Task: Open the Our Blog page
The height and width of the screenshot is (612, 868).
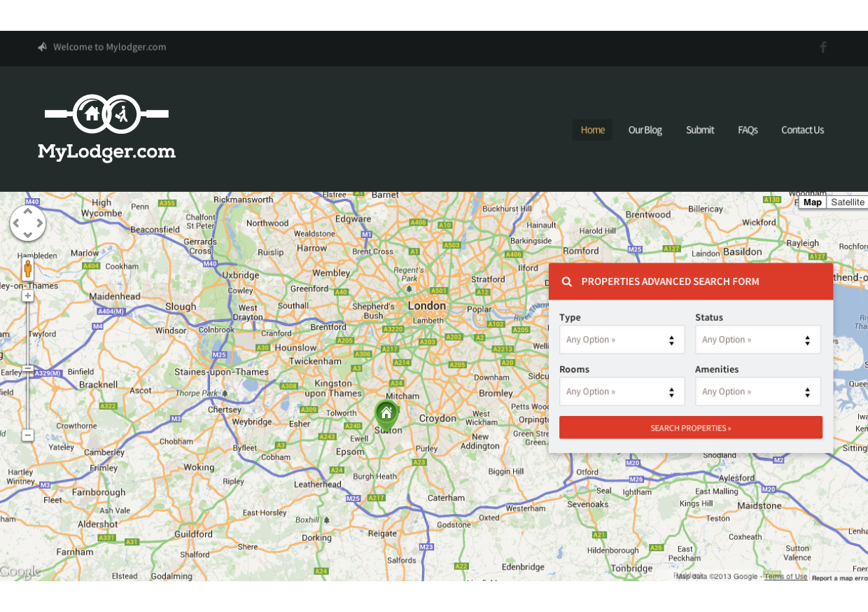Action: tap(645, 130)
